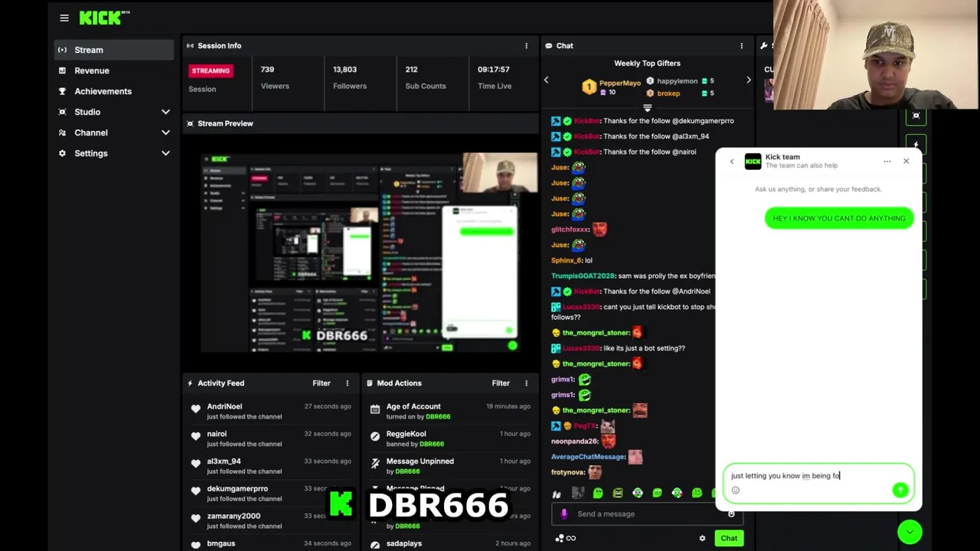Click neonpanda26 username in chat
Viewport: 980px width, 551px height.
[x=573, y=442]
